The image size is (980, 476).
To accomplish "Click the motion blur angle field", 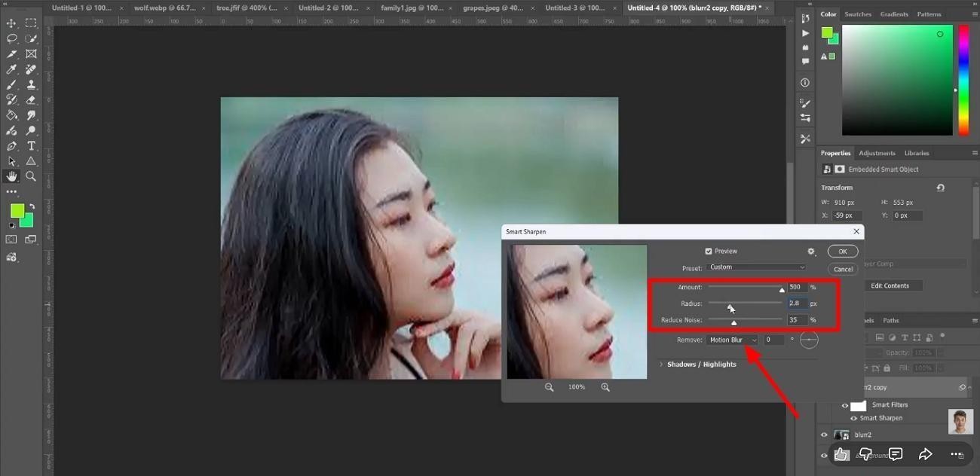I will [774, 340].
